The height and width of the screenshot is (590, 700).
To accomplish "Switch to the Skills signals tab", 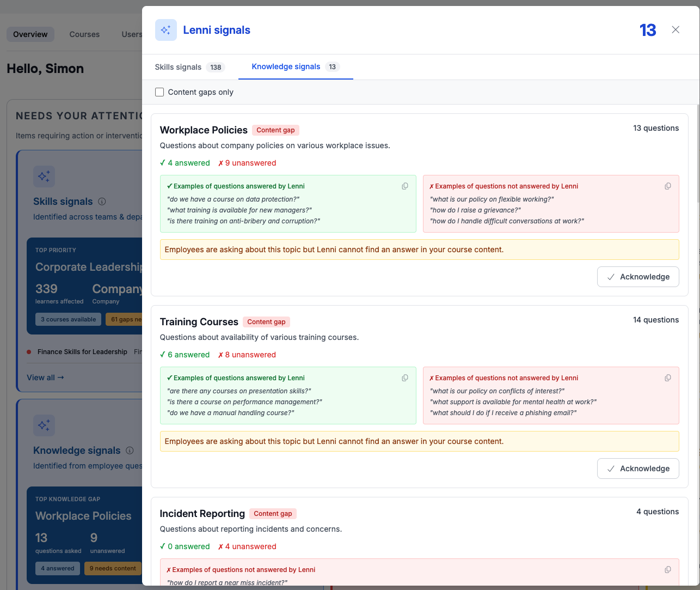I will 177,66.
